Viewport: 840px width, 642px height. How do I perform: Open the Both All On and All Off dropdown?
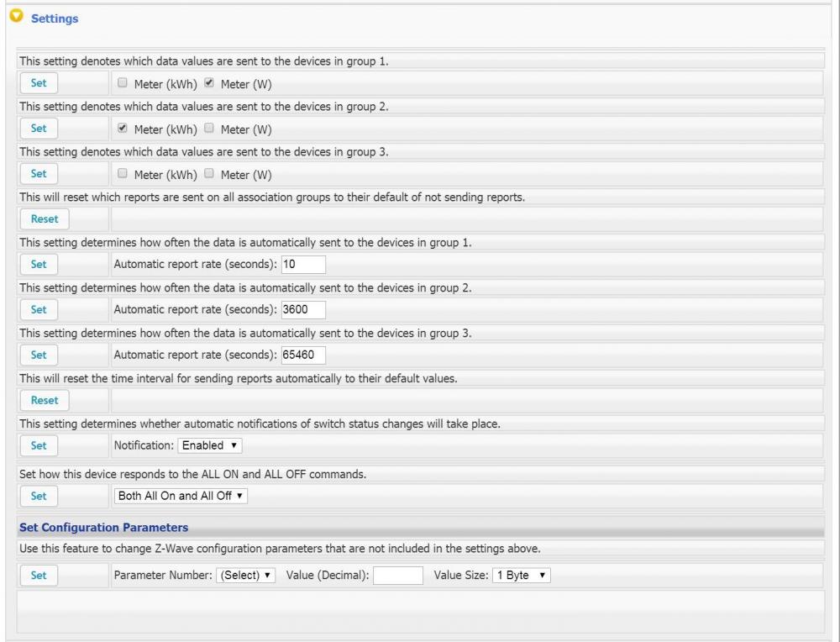click(181, 496)
